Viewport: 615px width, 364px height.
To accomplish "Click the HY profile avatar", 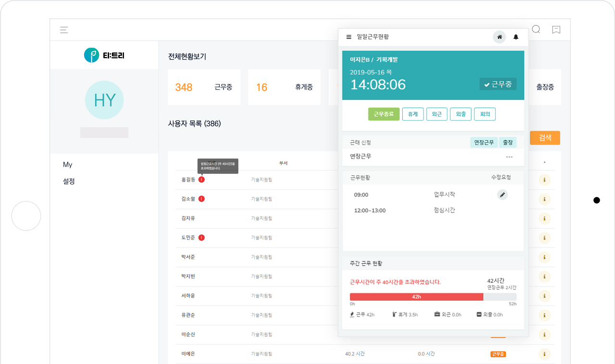I will [x=104, y=100].
